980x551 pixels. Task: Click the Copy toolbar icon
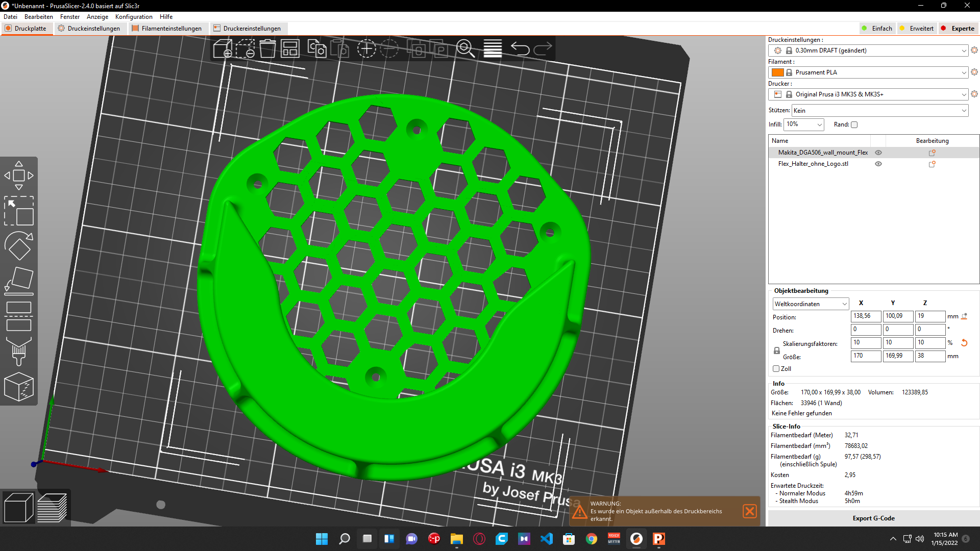[317, 48]
